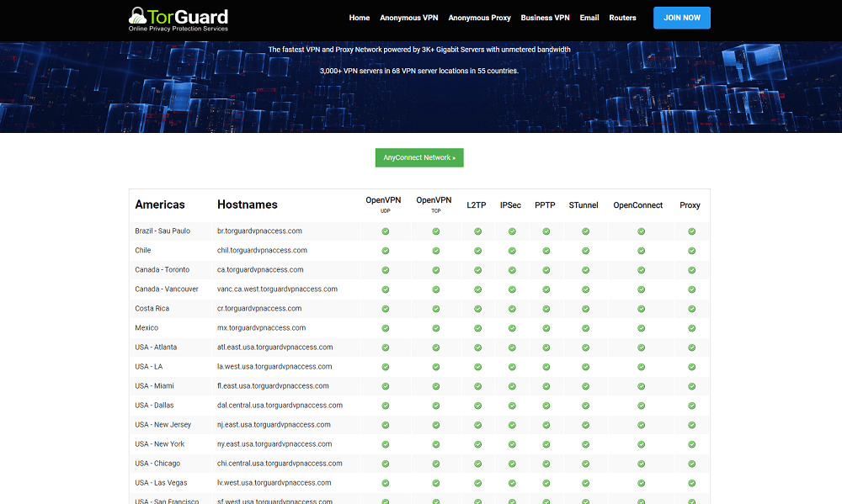Click the STunnel checkmark for Mexico
Viewport: 842px width, 504px height.
click(586, 328)
